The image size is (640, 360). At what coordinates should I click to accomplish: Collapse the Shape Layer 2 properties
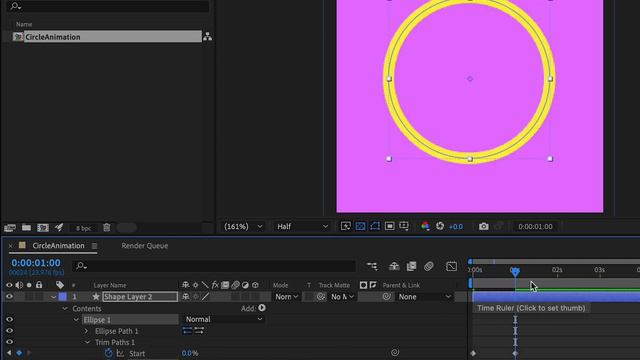[x=53, y=297]
